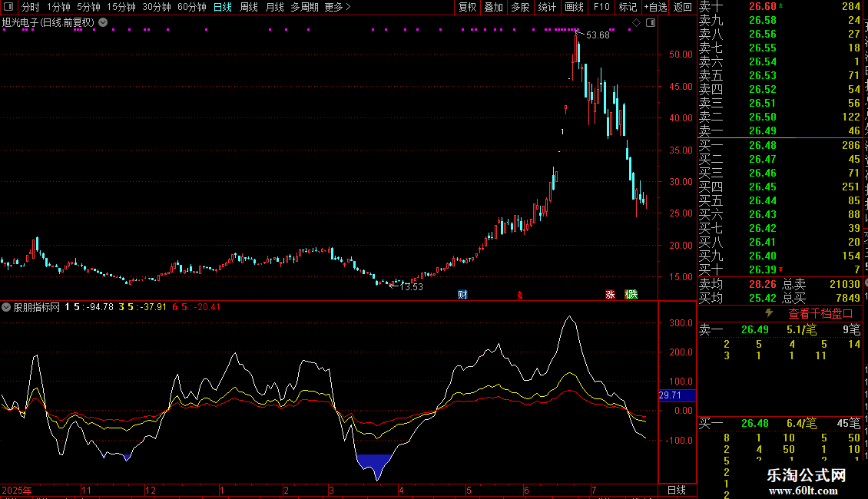The height and width of the screenshot is (499, 868).
Task: Toggle the panel layout icon above chart
Action: pos(651,23)
